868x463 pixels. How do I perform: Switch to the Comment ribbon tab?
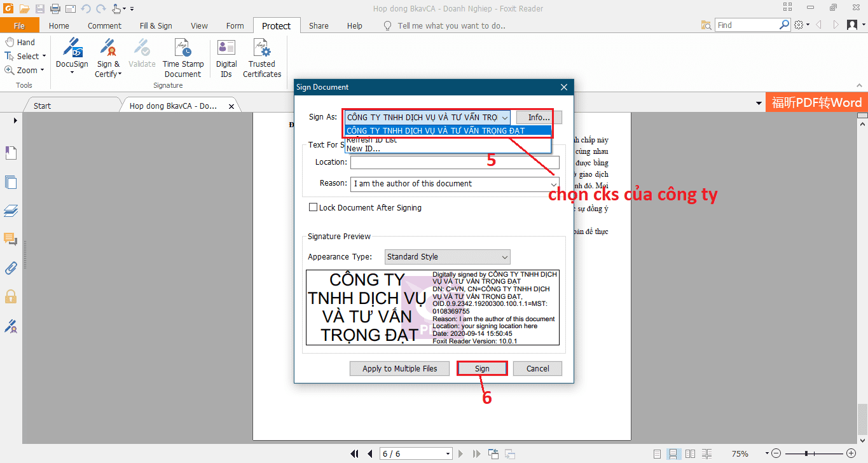[104, 25]
